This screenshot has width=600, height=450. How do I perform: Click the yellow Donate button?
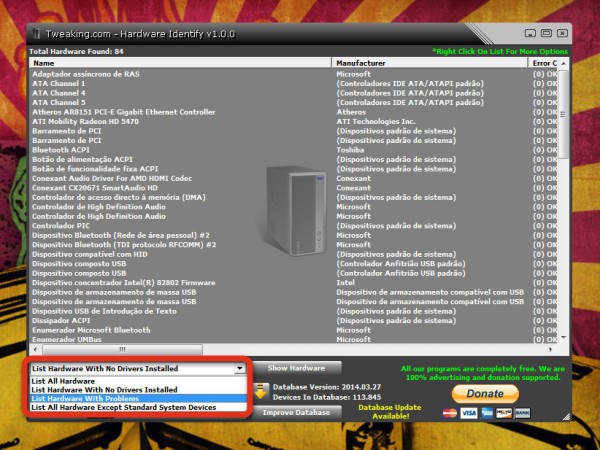pyautogui.click(x=485, y=394)
